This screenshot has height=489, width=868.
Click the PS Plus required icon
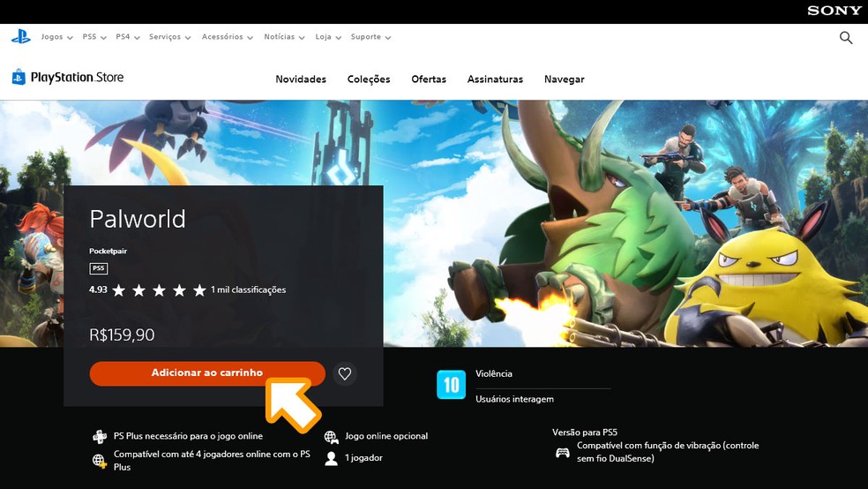[x=100, y=436]
